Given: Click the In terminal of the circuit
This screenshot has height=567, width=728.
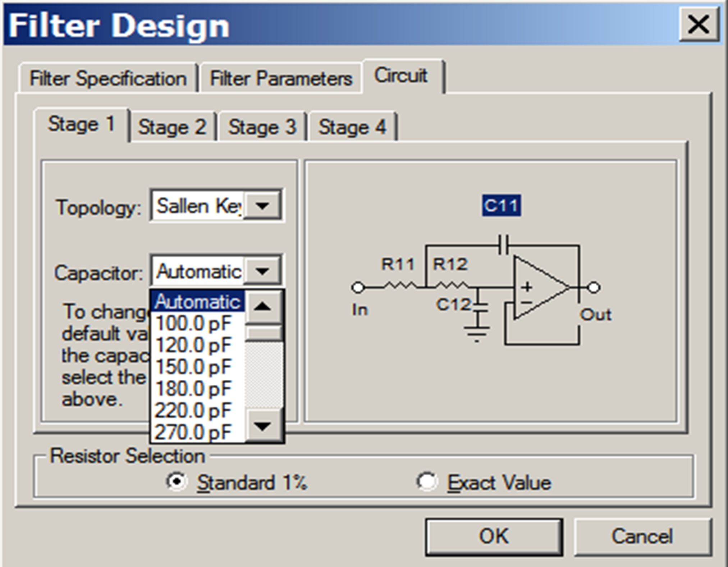Looking at the screenshot, I should [358, 288].
